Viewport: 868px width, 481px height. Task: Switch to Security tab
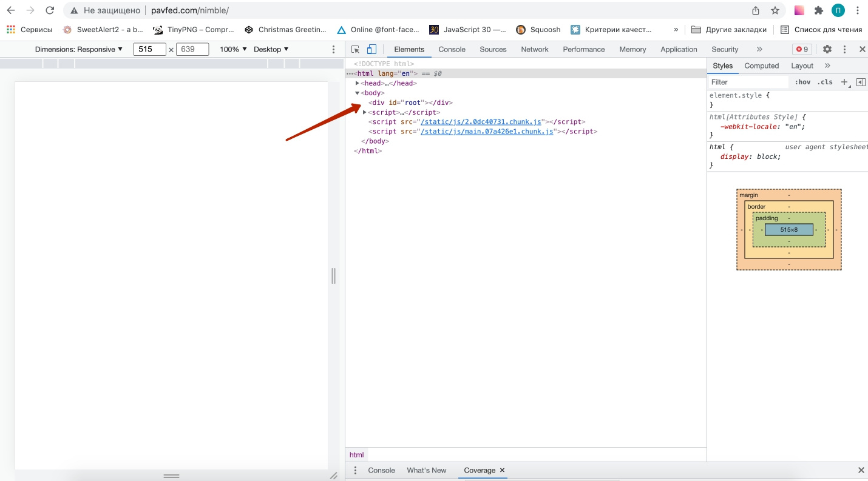click(x=725, y=49)
